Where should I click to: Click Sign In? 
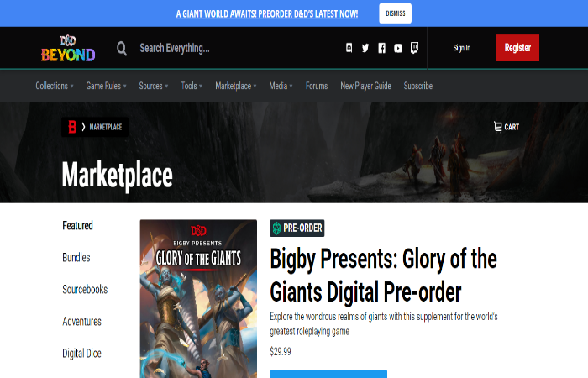tap(462, 48)
